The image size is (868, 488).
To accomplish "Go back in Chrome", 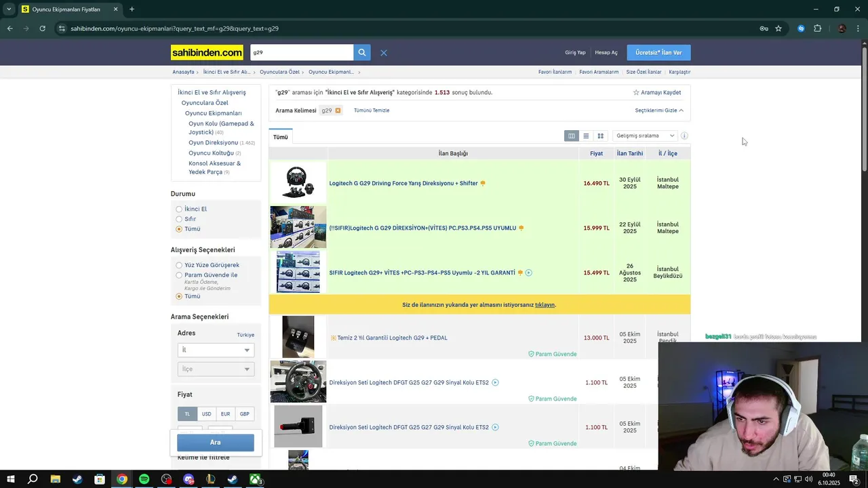I will click(x=9, y=28).
